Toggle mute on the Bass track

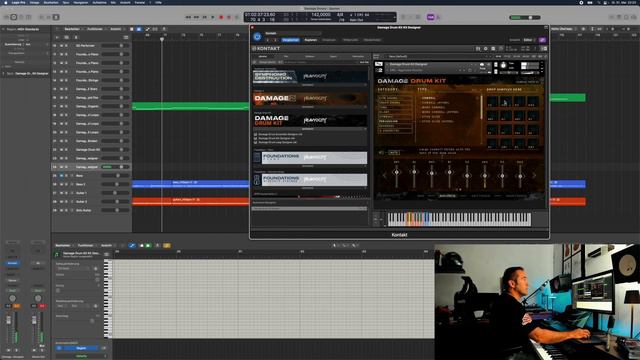62,176
